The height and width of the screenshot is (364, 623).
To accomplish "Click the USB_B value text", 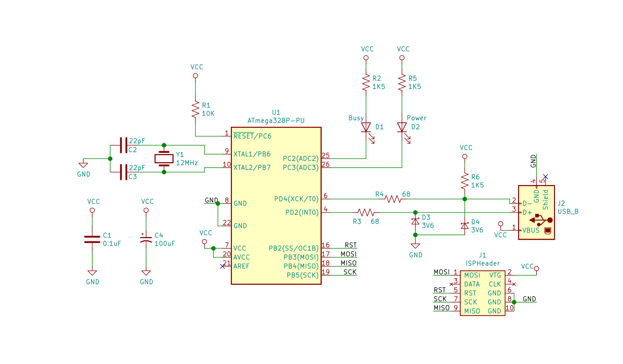I will 568,211.
